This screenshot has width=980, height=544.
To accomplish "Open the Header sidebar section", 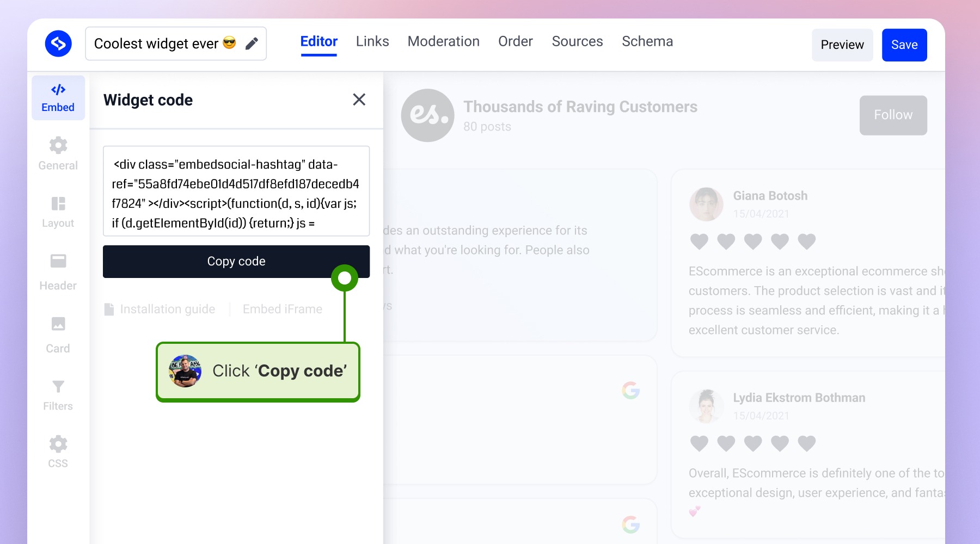I will (58, 272).
